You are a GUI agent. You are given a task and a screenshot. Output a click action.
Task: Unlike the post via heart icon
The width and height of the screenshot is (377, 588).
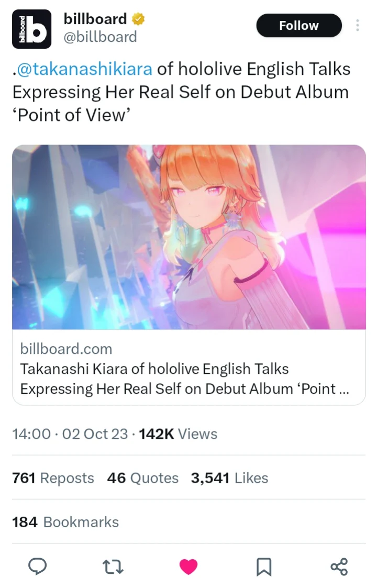pos(188,567)
